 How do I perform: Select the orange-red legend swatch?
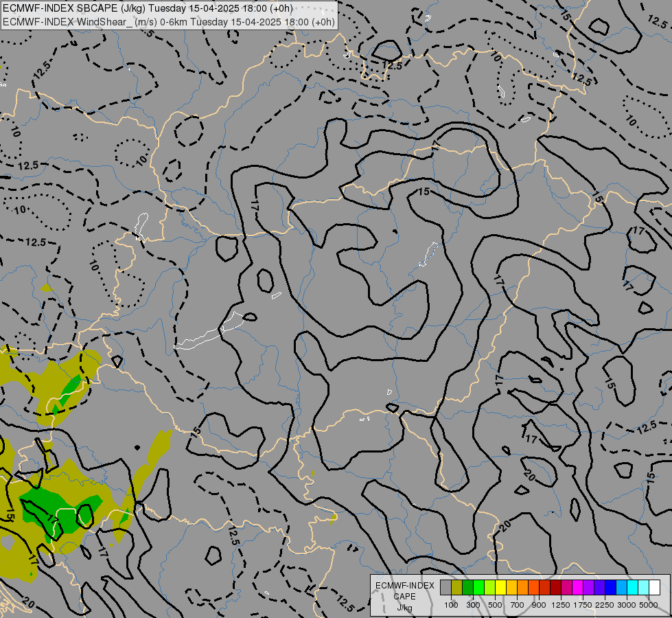coord(533,588)
